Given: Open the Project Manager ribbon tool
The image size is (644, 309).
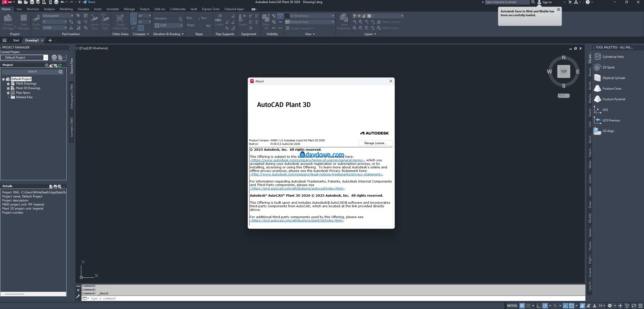Looking at the screenshot, I should point(8,22).
